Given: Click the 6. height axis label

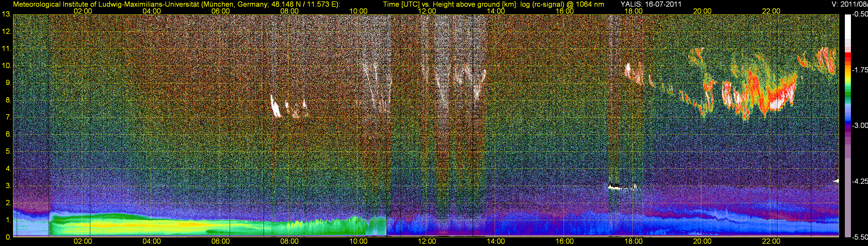Looking at the screenshot, I should pos(8,134).
